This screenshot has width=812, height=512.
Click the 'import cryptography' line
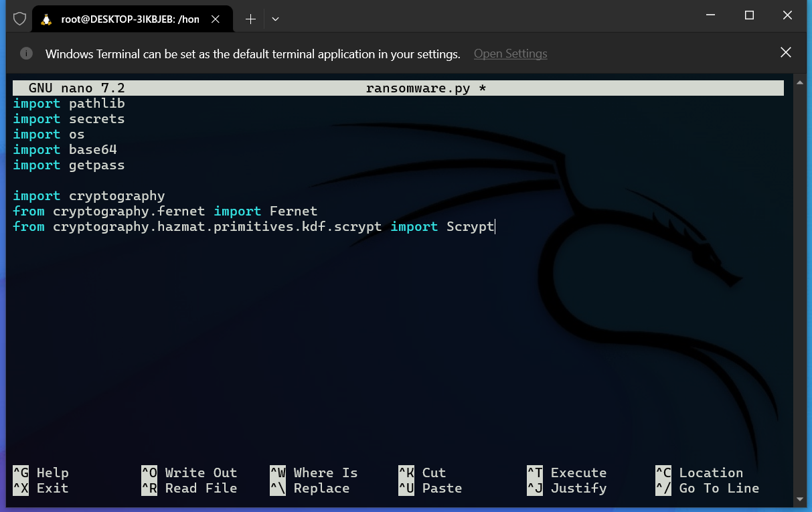(x=89, y=195)
